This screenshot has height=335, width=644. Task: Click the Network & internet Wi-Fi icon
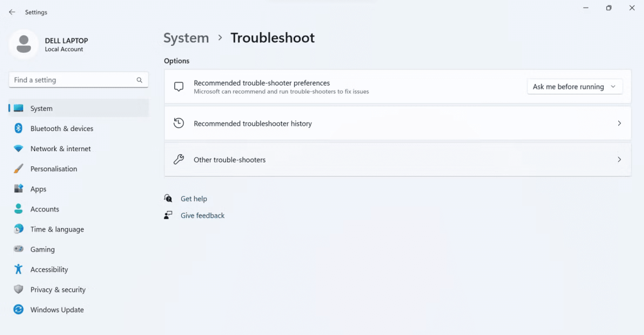point(18,149)
